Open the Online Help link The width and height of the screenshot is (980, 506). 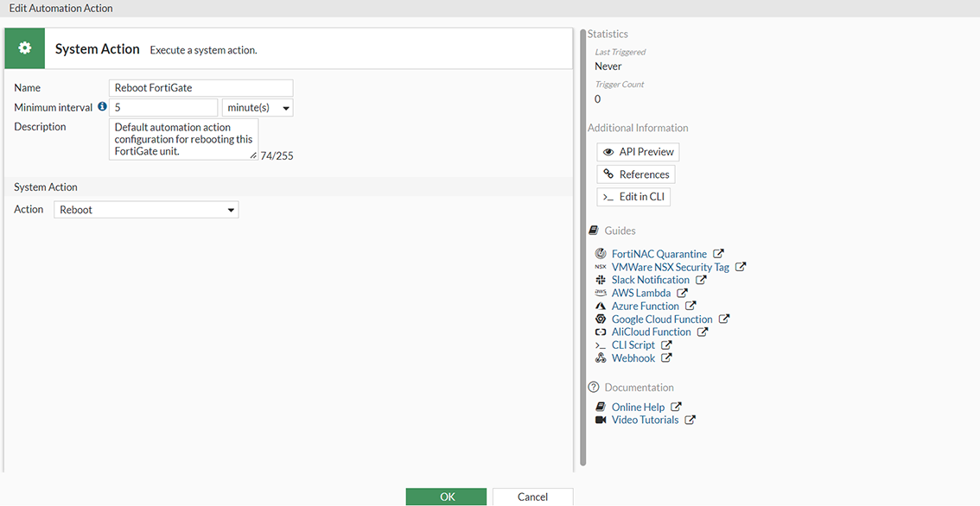pos(638,407)
